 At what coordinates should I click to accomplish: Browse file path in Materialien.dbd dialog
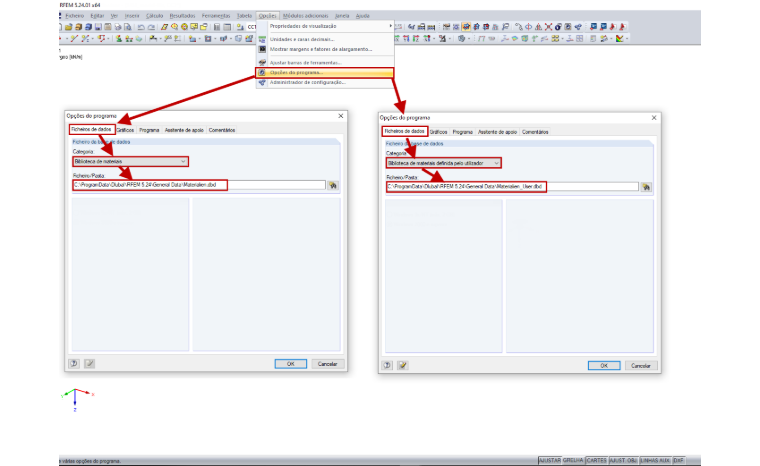tap(333, 185)
